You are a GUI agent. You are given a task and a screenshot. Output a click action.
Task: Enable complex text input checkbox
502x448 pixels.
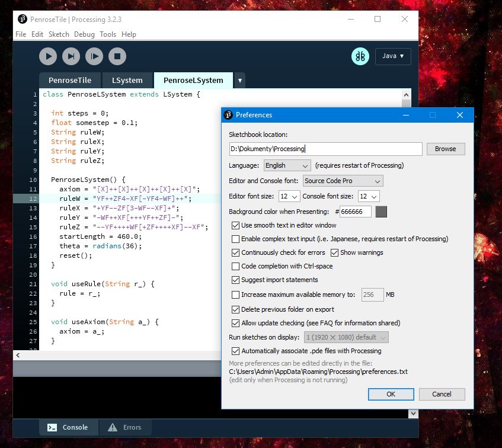[x=235, y=239]
